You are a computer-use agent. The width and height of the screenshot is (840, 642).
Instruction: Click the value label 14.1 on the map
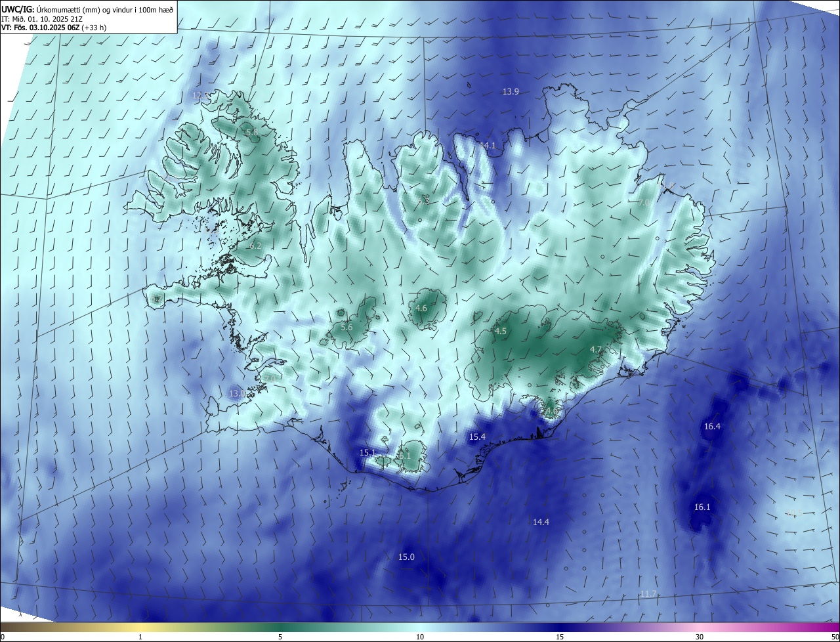[x=488, y=146]
